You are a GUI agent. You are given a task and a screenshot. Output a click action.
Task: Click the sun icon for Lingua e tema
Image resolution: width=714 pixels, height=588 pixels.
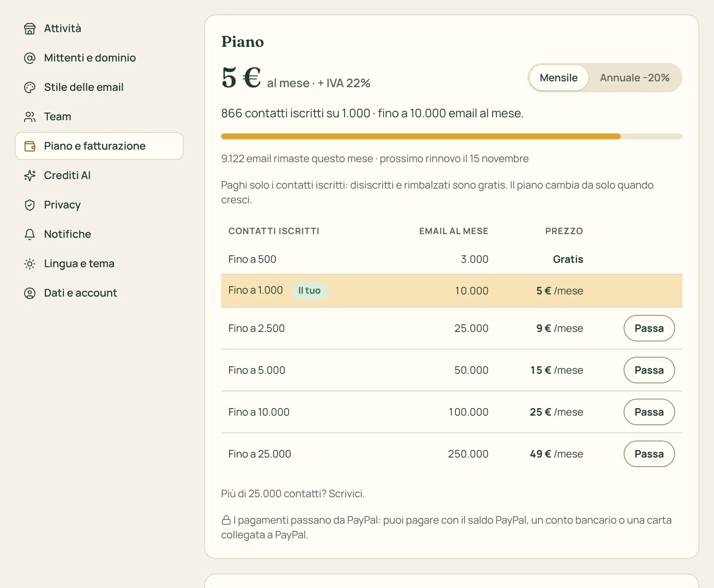coord(30,264)
